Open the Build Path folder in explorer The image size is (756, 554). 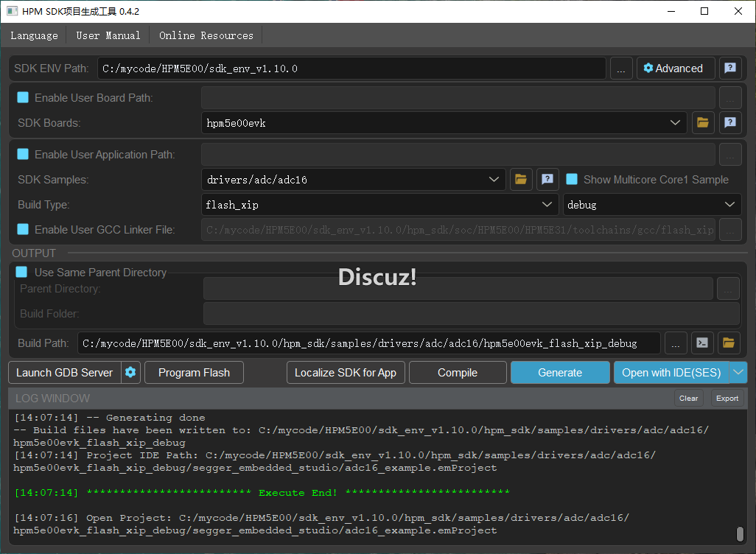(729, 343)
